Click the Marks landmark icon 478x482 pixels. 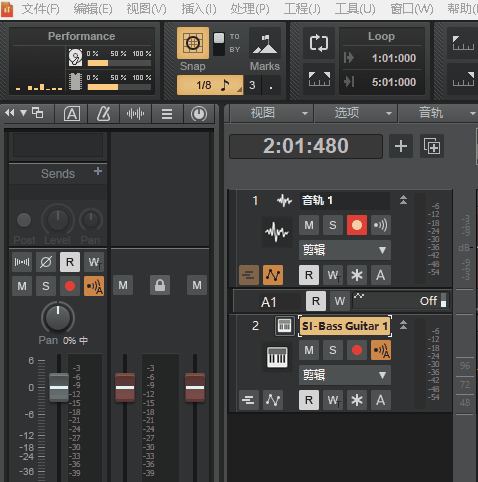(265, 44)
